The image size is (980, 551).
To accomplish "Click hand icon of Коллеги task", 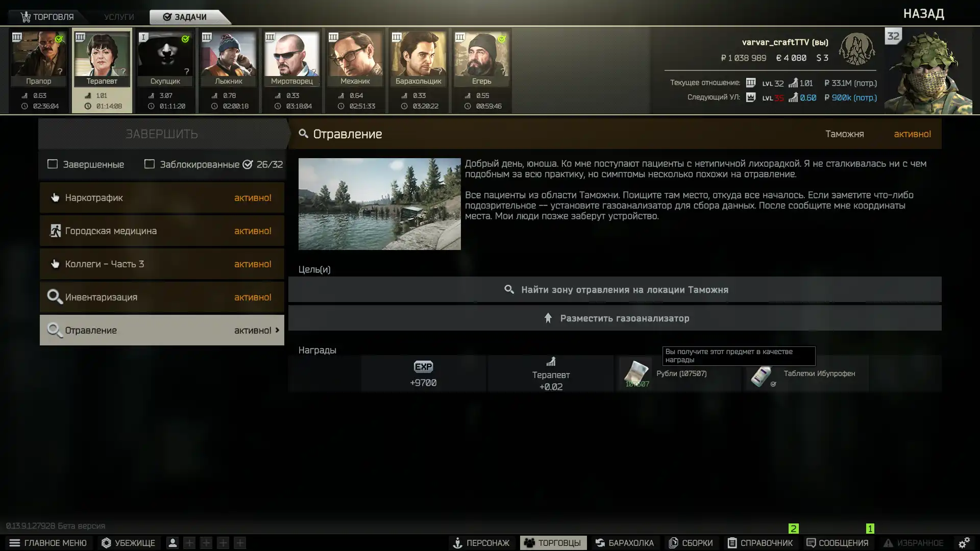I will [x=55, y=264].
